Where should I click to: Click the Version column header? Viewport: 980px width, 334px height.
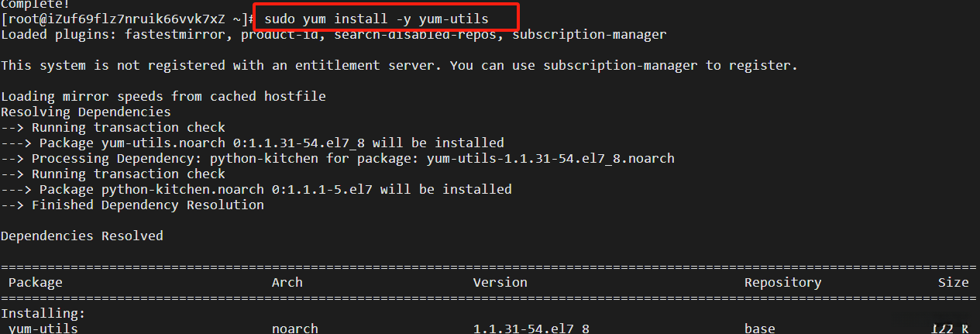tap(500, 282)
